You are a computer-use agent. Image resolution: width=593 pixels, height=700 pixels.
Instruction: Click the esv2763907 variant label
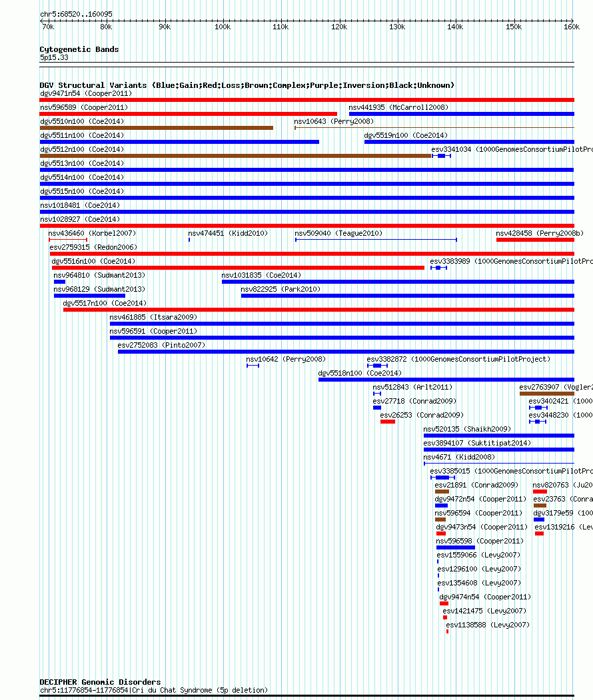point(556,386)
